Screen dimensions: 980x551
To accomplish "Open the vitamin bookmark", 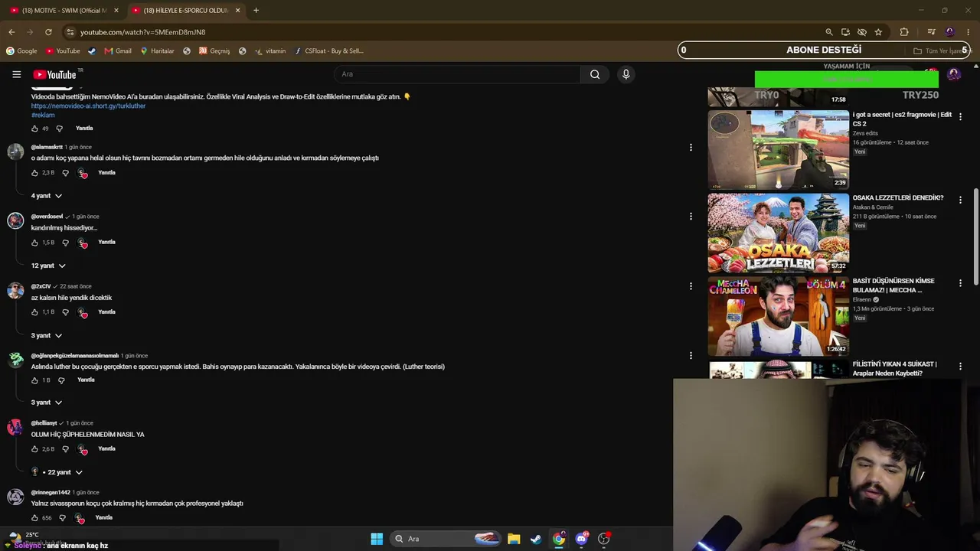I will (x=270, y=51).
